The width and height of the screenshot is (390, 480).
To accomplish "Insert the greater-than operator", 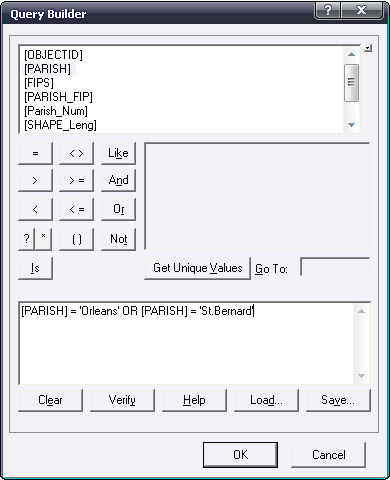I will (x=35, y=180).
